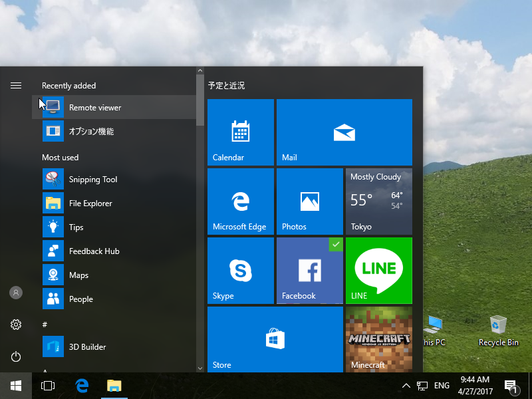Toggle ENG input language indicator
Image resolution: width=532 pixels, height=399 pixels.
click(442, 386)
